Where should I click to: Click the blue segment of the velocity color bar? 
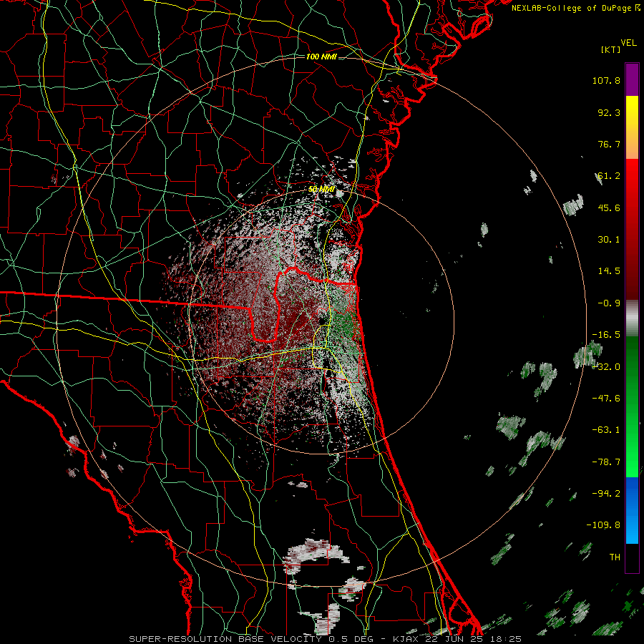632,510
